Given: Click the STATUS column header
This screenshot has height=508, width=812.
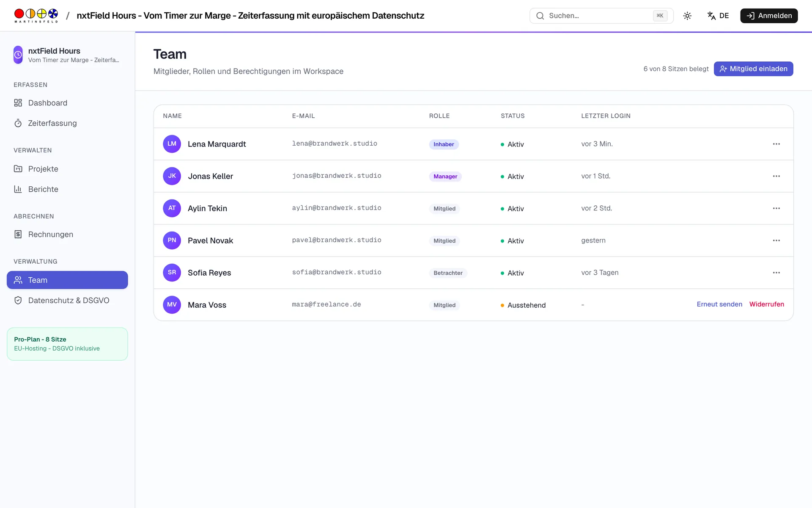Looking at the screenshot, I should [513, 116].
